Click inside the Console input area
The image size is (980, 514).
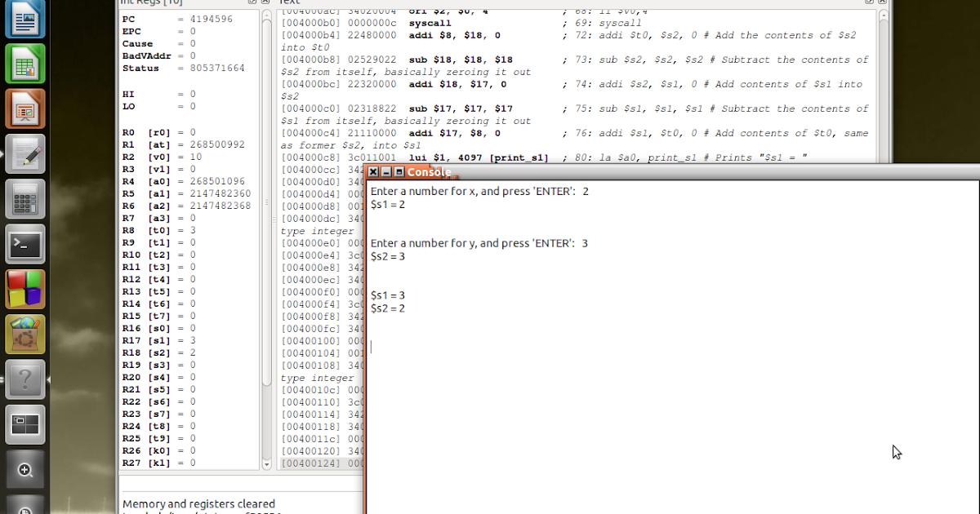[572, 347]
